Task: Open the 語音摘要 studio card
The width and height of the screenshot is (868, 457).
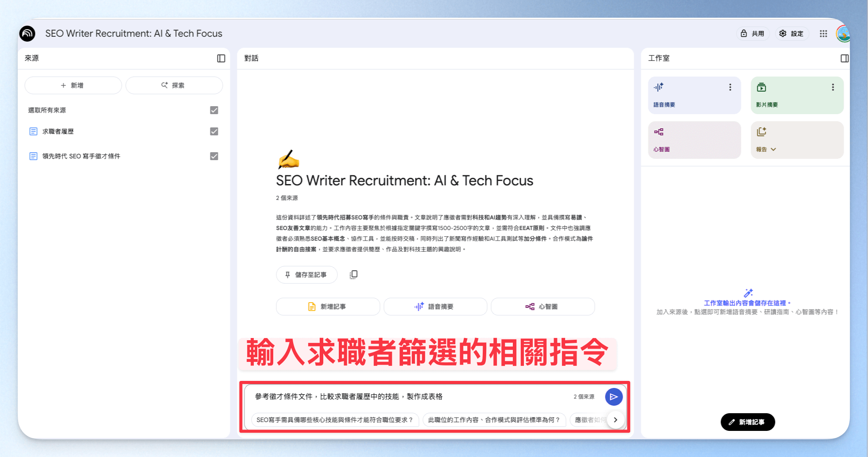Action: click(694, 95)
